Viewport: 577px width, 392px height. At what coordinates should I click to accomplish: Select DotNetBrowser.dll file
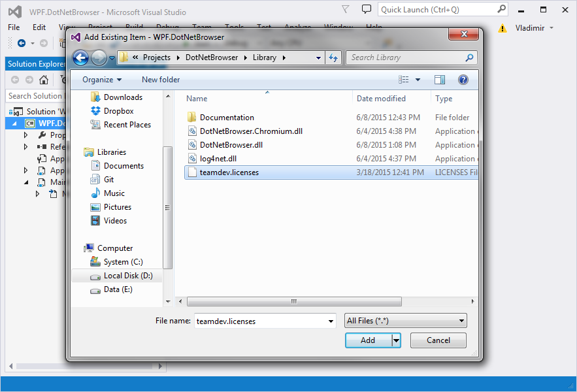(x=225, y=145)
